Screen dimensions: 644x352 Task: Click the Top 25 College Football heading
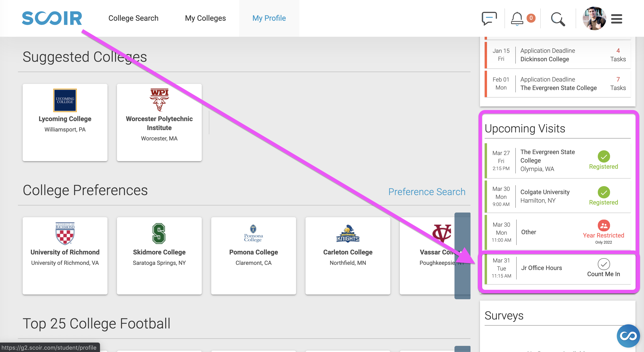pos(96,323)
